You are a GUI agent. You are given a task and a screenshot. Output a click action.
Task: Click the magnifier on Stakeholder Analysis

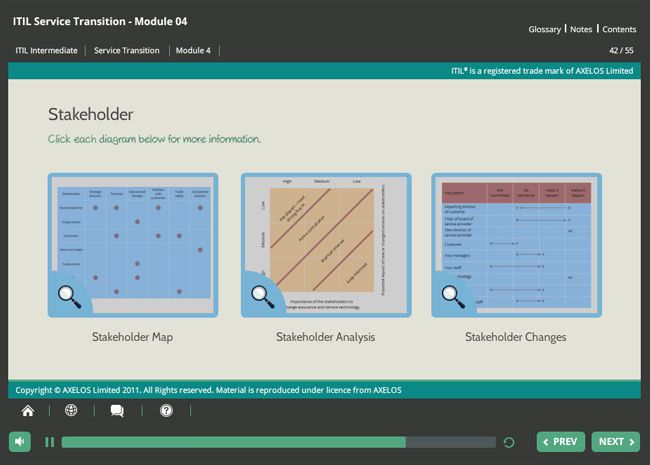pyautogui.click(x=262, y=297)
